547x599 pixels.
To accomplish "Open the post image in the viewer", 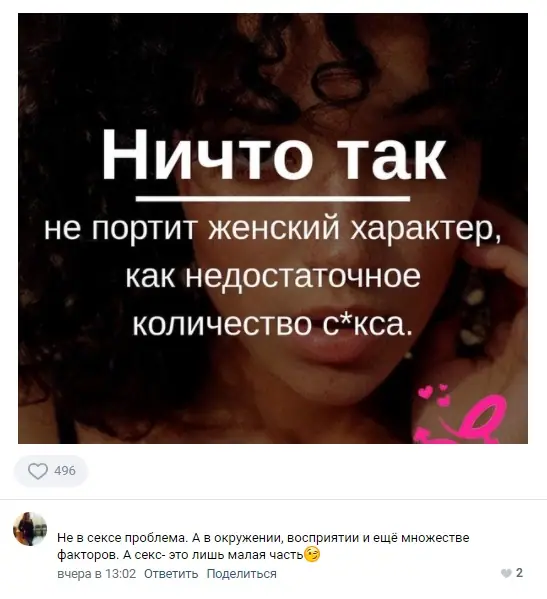I will point(273,228).
